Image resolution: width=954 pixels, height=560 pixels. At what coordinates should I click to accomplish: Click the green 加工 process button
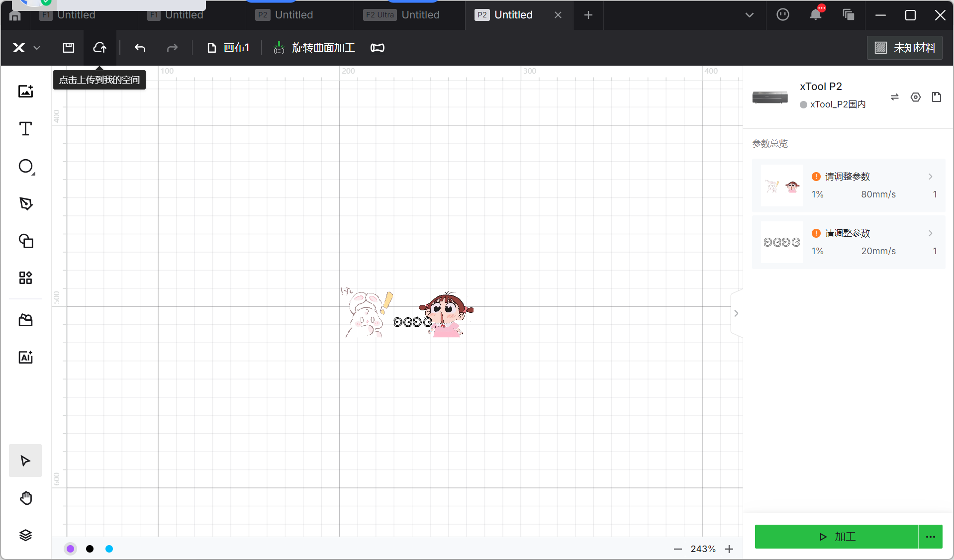tap(836, 537)
